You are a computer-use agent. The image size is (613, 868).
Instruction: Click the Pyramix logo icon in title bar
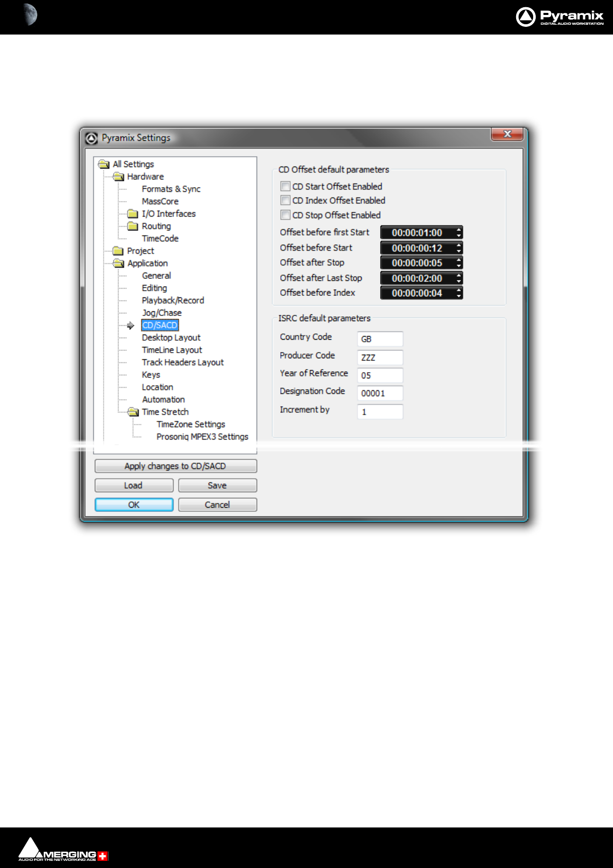point(92,138)
